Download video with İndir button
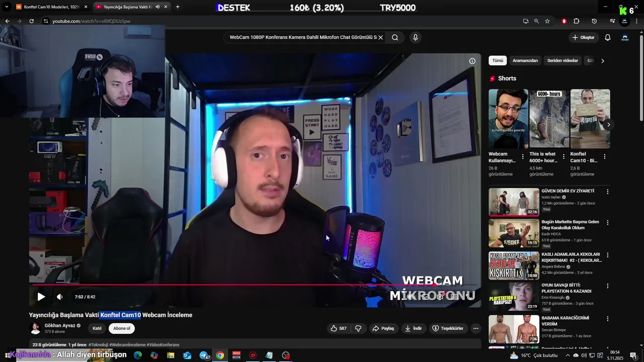 click(413, 328)
